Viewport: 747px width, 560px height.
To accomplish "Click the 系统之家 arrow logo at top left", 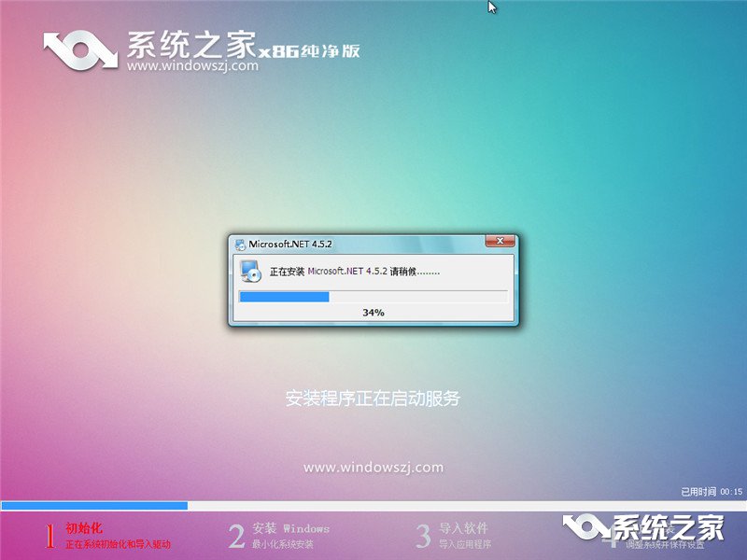I will click(79, 51).
